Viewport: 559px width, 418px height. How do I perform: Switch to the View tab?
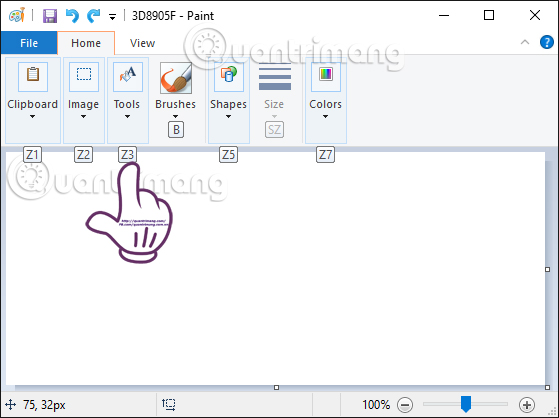click(142, 43)
